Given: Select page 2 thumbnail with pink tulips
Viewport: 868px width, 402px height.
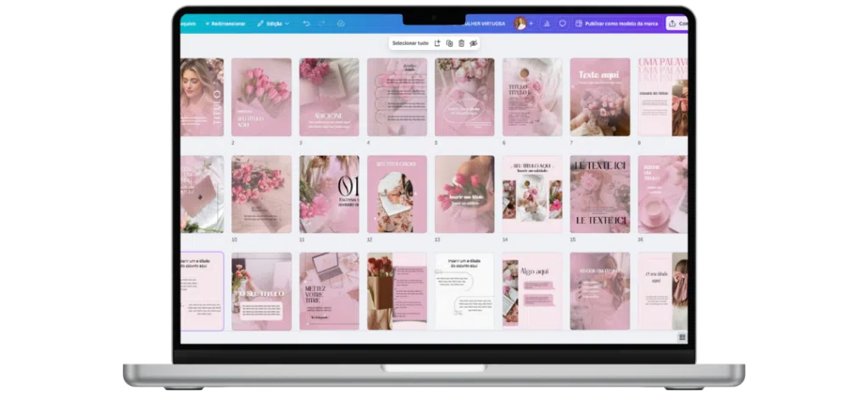Looking at the screenshot, I should point(261,97).
